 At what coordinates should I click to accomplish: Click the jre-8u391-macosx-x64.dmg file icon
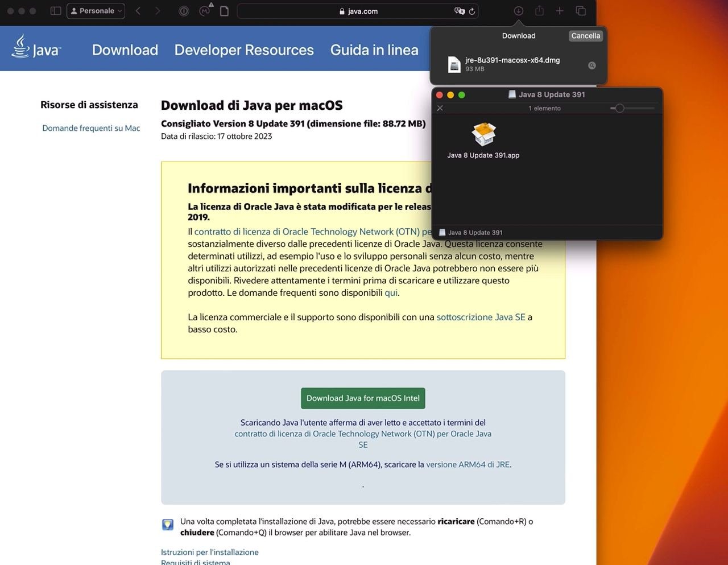pos(454,64)
